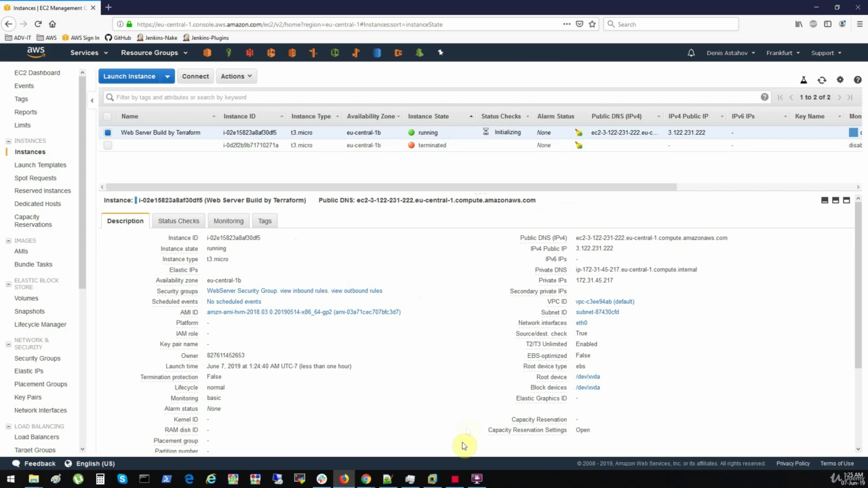The height and width of the screenshot is (488, 868).
Task: Jump to the last page of instances
Action: tap(850, 98)
